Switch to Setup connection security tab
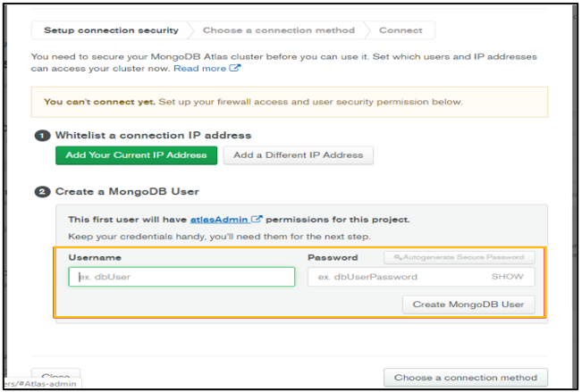Screen dimensions: 582x392 click(111, 29)
